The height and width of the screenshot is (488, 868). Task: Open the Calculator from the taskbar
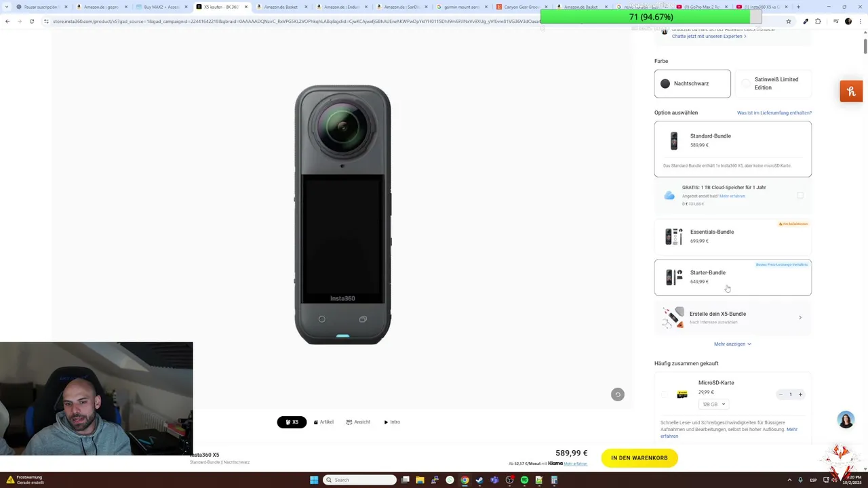554,480
